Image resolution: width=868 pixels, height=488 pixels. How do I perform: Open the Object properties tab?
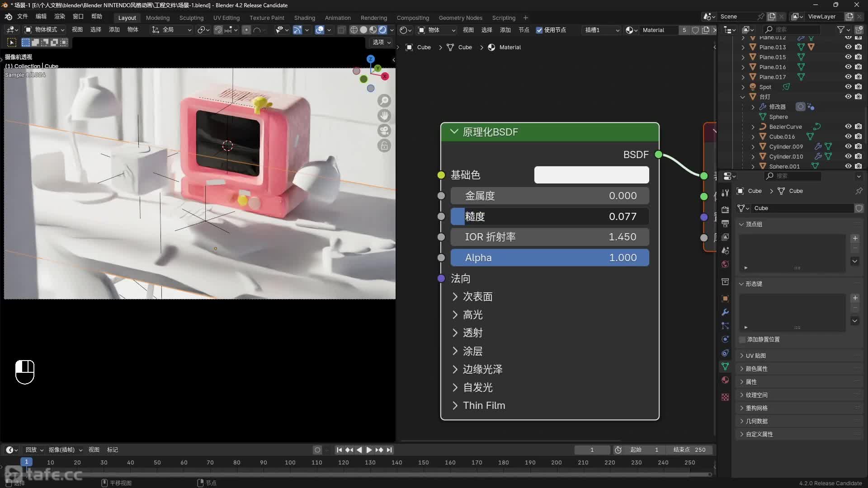coord(725,299)
